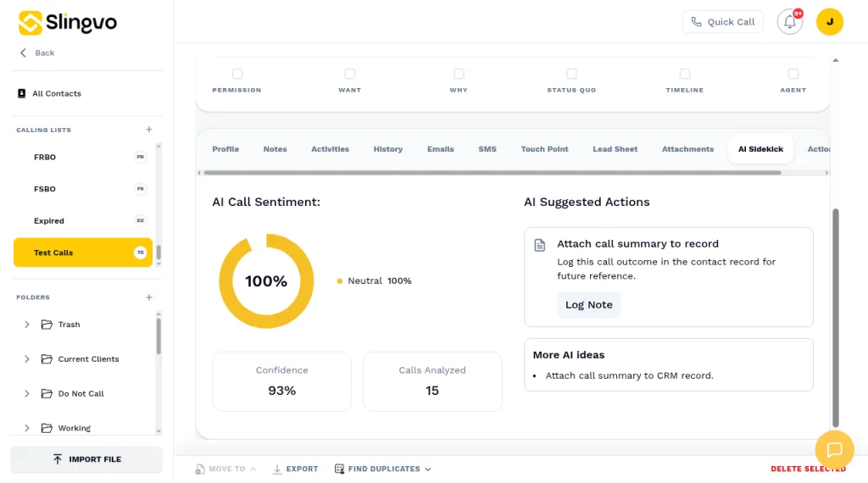Check the Why checkbox
Image resolution: width=868 pixels, height=483 pixels.
click(x=459, y=74)
